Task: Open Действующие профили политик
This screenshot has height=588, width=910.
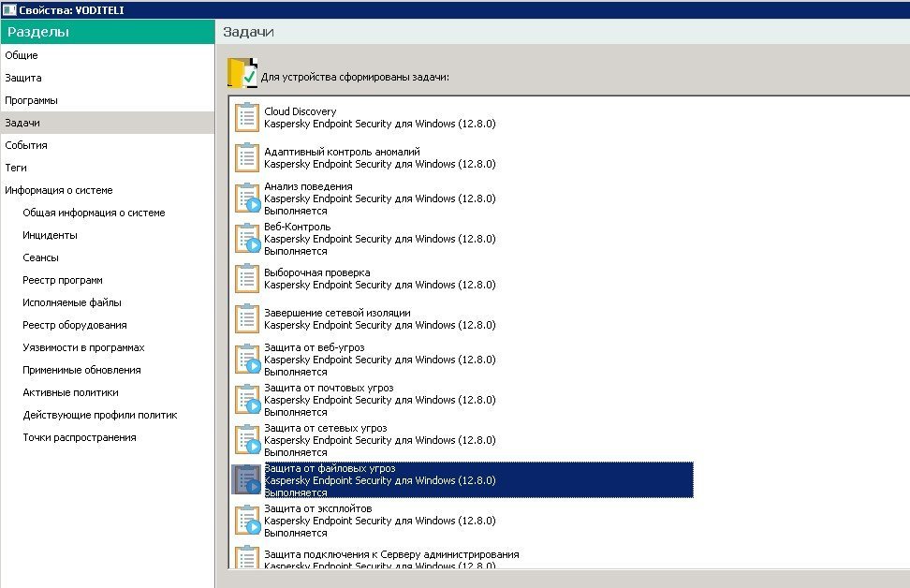Action: [x=100, y=415]
